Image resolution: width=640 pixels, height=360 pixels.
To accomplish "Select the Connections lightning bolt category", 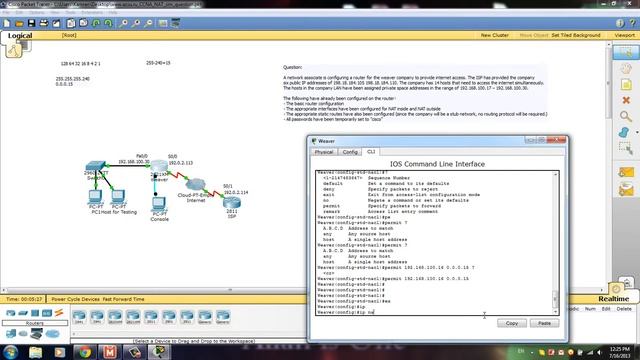I will 59,313.
